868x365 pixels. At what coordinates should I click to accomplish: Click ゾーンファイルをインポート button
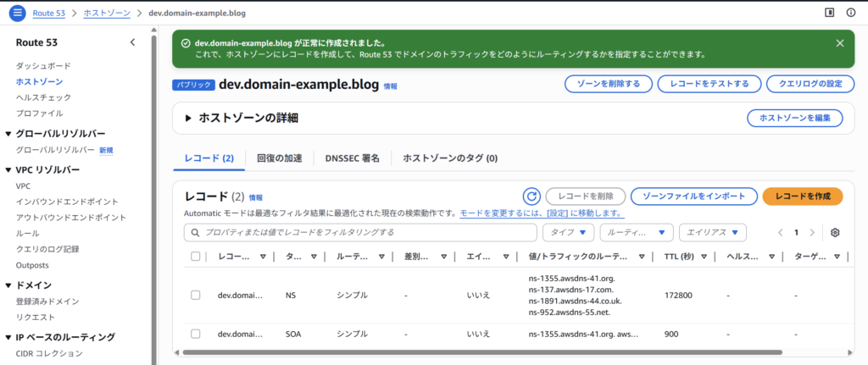pos(693,196)
